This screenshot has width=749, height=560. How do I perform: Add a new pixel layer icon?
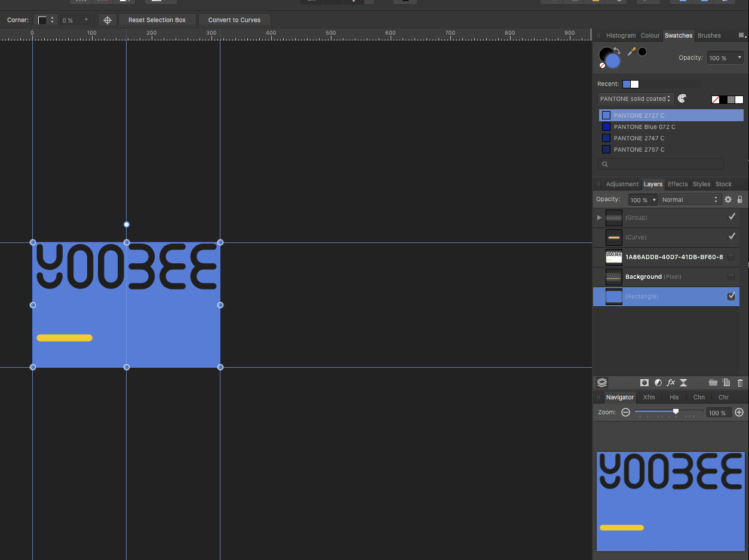(726, 383)
